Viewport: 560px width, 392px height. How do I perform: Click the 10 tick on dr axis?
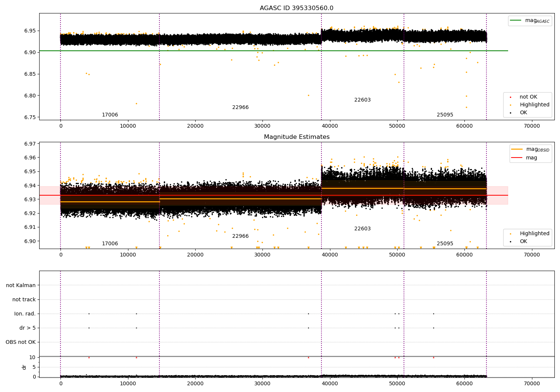32,358
